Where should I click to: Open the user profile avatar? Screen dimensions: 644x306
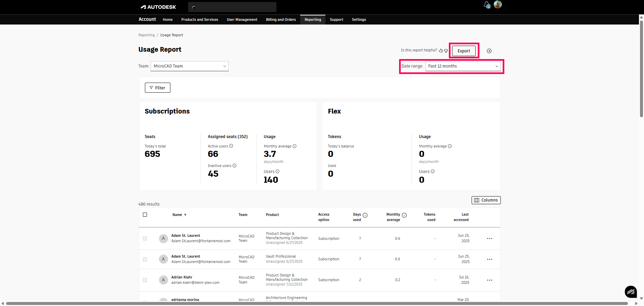(x=498, y=4)
